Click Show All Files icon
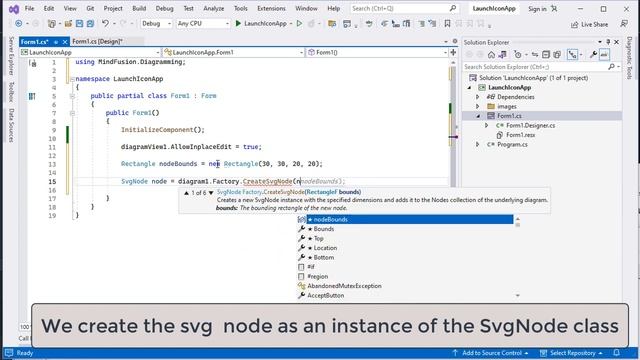This screenshot has width=640, height=360. click(557, 55)
